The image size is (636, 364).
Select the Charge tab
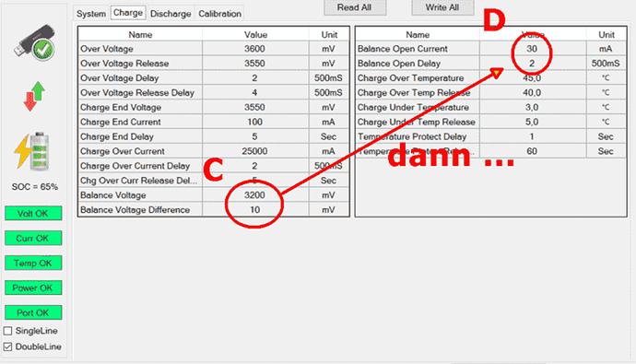[x=128, y=13]
